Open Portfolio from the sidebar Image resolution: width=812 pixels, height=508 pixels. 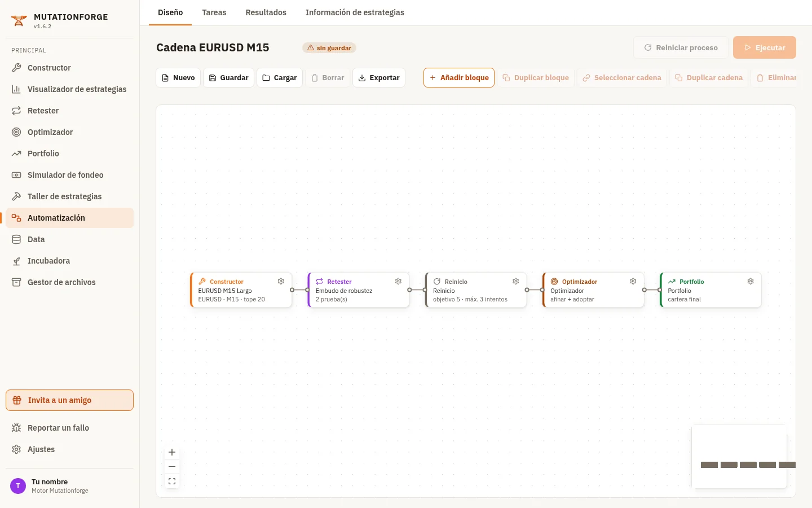click(x=69, y=154)
